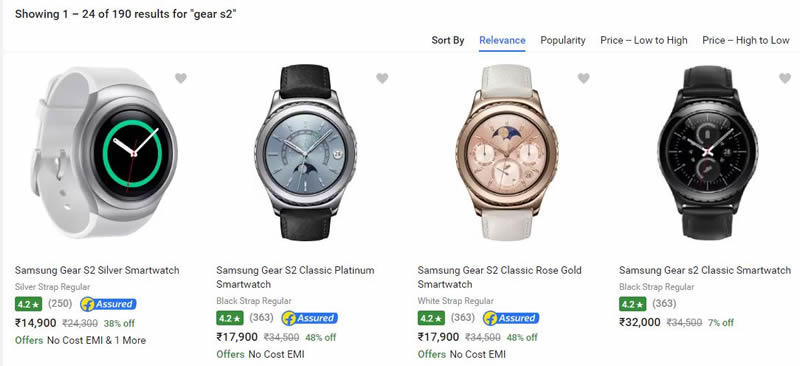
Task: Click Assured badge under Classic Platinum
Action: 310,318
